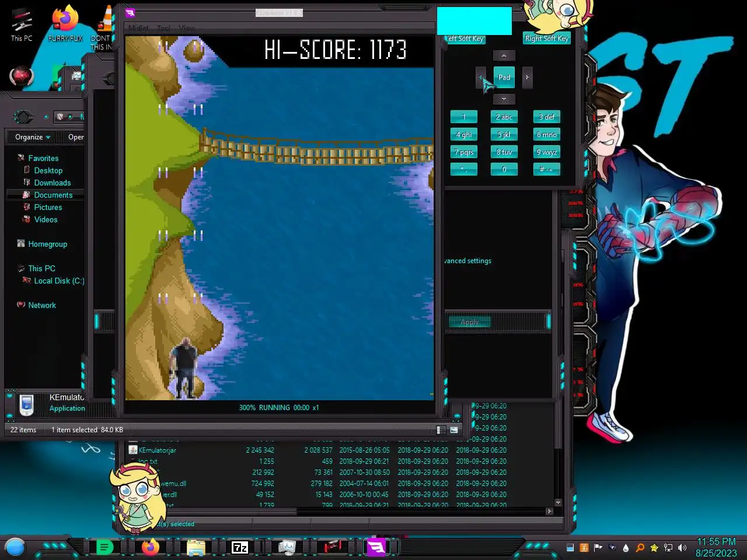The image size is (747, 560).
Task: Click the center Pad button
Action: coord(504,77)
